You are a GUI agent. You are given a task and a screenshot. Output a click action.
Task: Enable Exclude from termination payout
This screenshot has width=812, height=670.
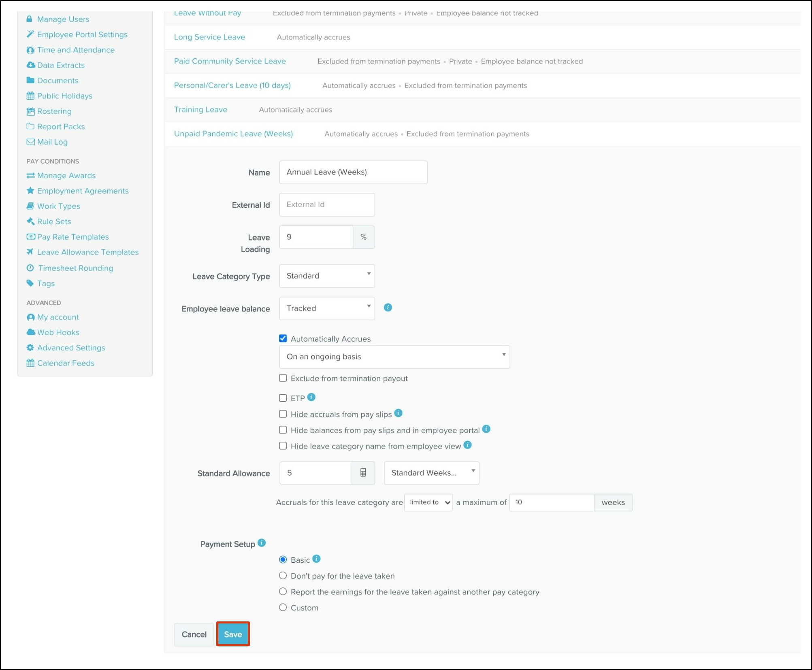[283, 378]
